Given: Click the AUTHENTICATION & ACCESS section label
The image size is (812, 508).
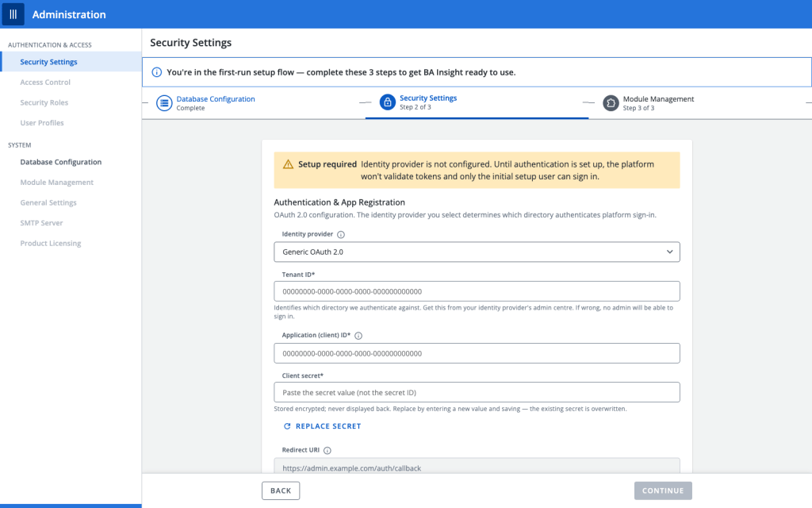Looking at the screenshot, I should coord(50,45).
